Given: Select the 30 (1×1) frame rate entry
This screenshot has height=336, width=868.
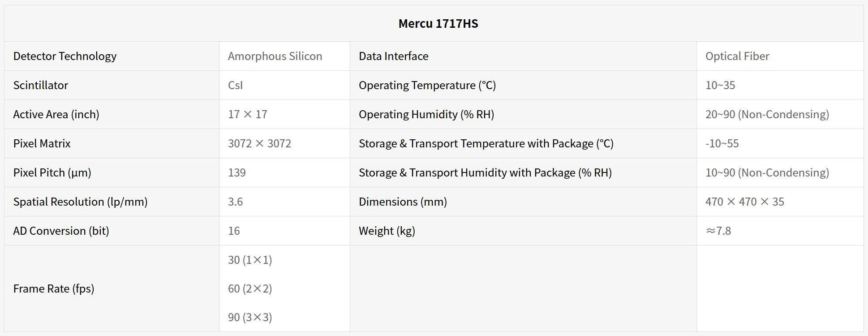Looking at the screenshot, I should [x=250, y=260].
